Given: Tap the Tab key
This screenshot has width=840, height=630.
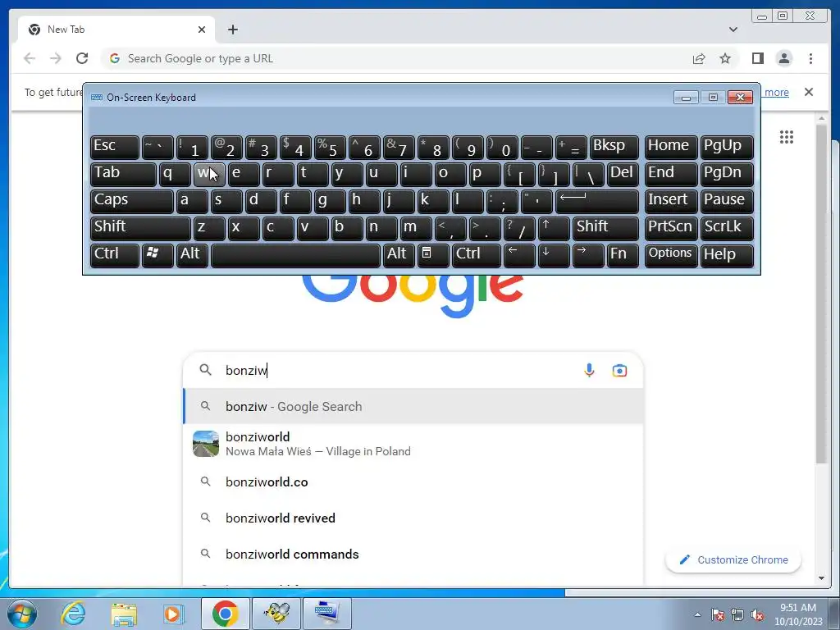Looking at the screenshot, I should pos(123,174).
